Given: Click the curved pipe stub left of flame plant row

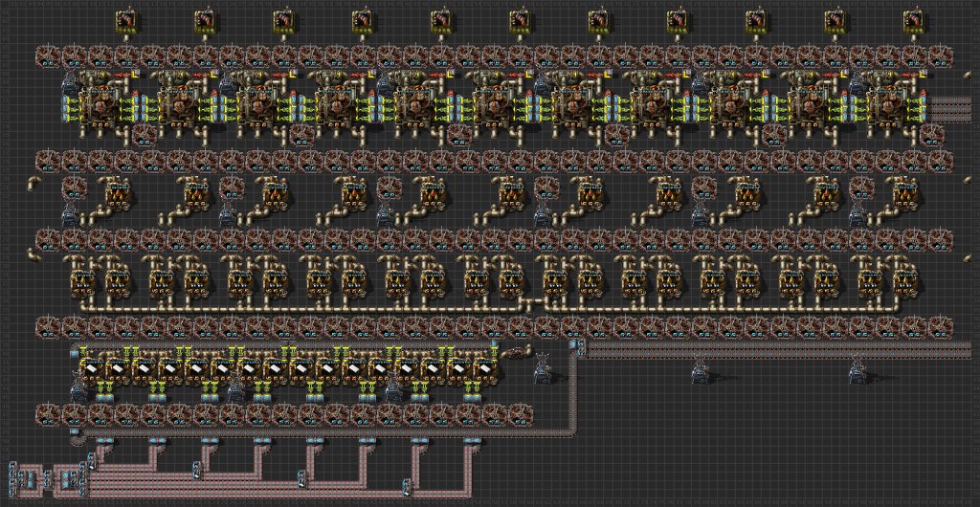Looking at the screenshot, I should pos(33,186).
